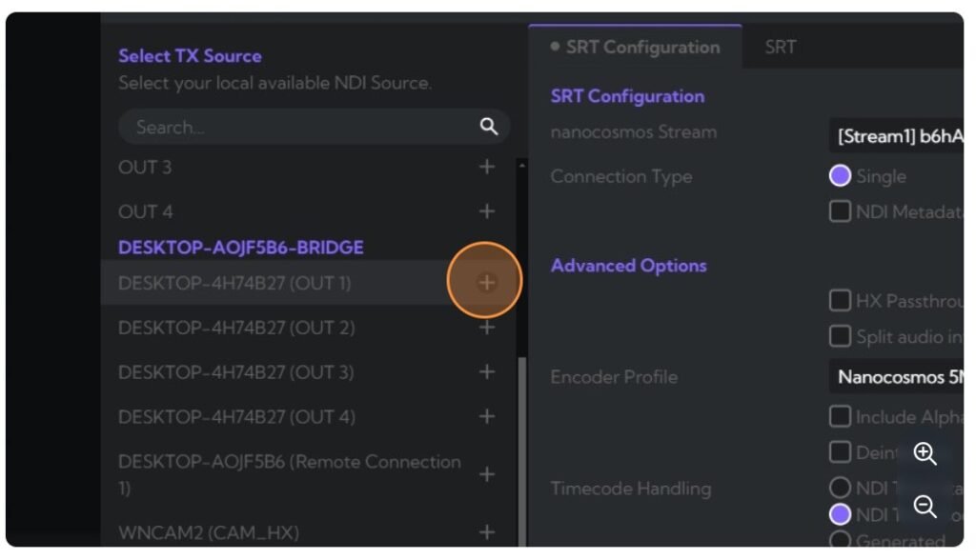Enable the NDI Metadata checkbox
The image size is (976, 560).
pos(840,211)
